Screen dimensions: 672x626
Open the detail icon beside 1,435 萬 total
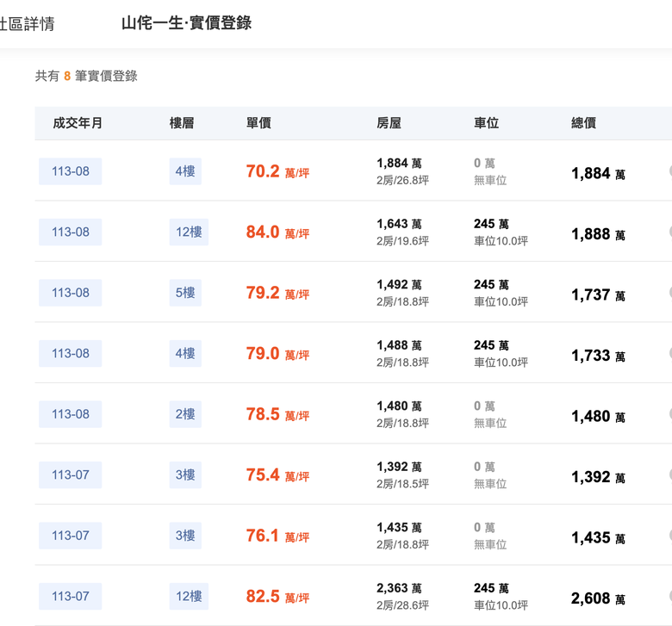[x=670, y=536]
